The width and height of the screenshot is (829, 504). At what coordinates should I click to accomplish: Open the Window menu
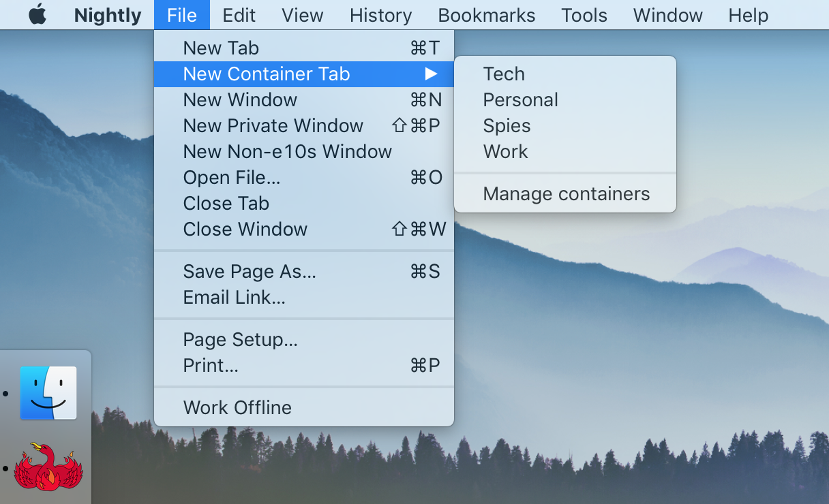(668, 15)
